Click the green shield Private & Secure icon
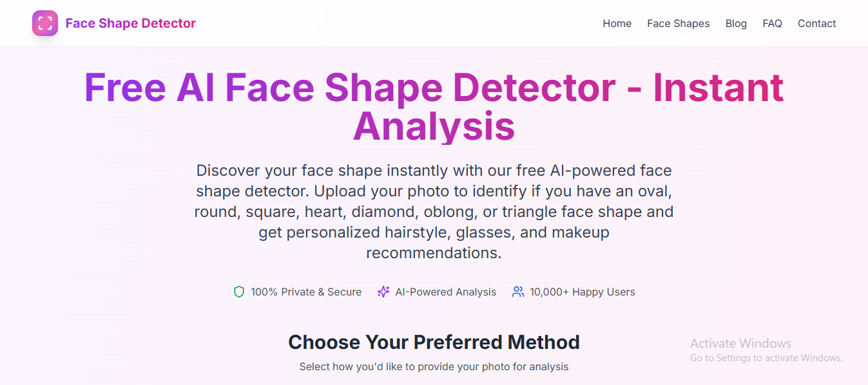Image resolution: width=868 pixels, height=385 pixels. [238, 292]
